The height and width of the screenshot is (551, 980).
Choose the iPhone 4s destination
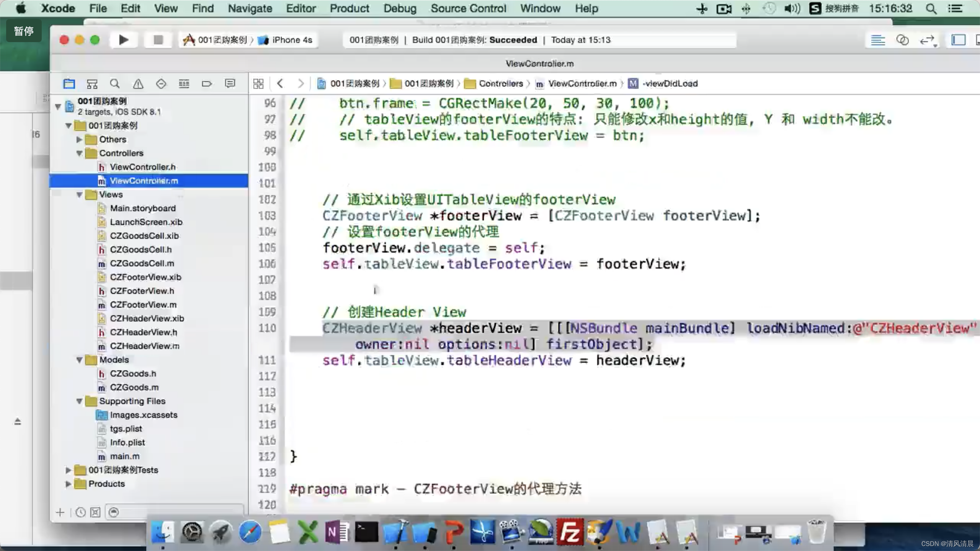tap(286, 40)
